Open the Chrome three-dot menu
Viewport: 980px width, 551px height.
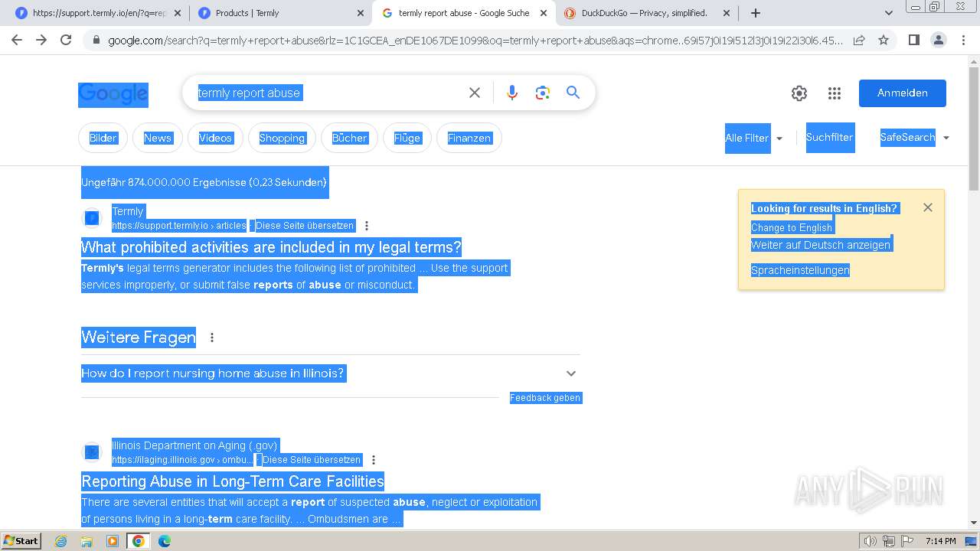tap(962, 40)
